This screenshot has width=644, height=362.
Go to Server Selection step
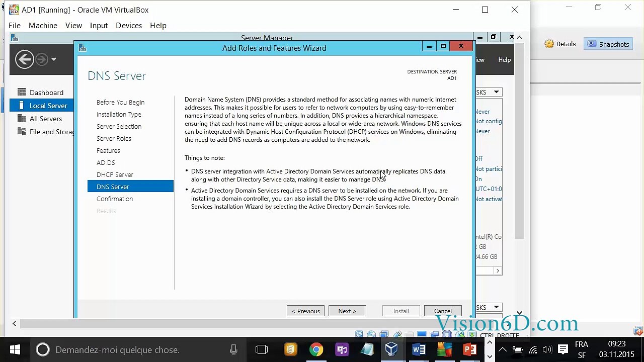tap(119, 126)
